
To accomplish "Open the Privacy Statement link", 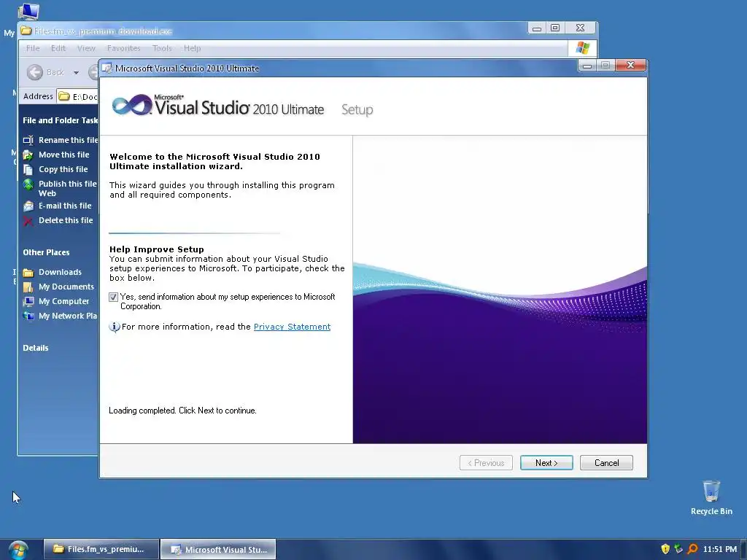I will click(292, 327).
